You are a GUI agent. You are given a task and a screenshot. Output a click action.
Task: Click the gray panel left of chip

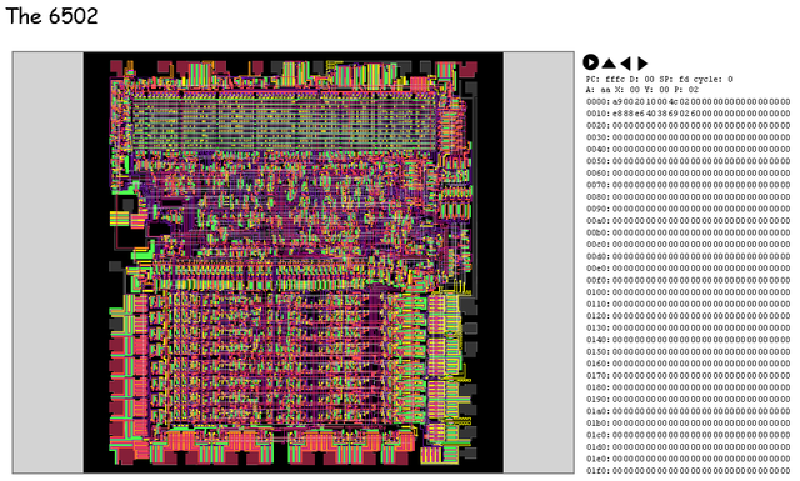[x=47, y=262]
